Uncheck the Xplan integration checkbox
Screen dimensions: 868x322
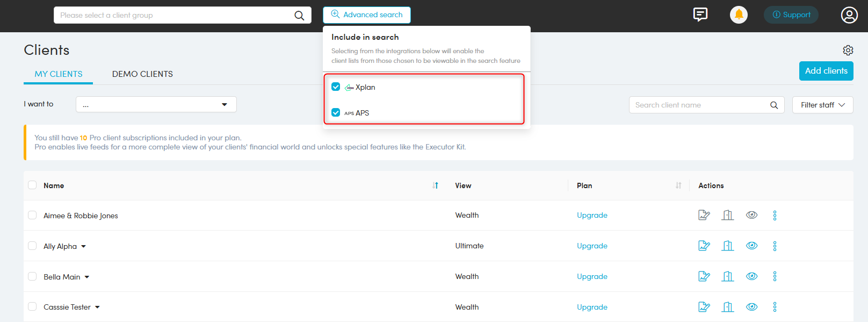[x=336, y=87]
